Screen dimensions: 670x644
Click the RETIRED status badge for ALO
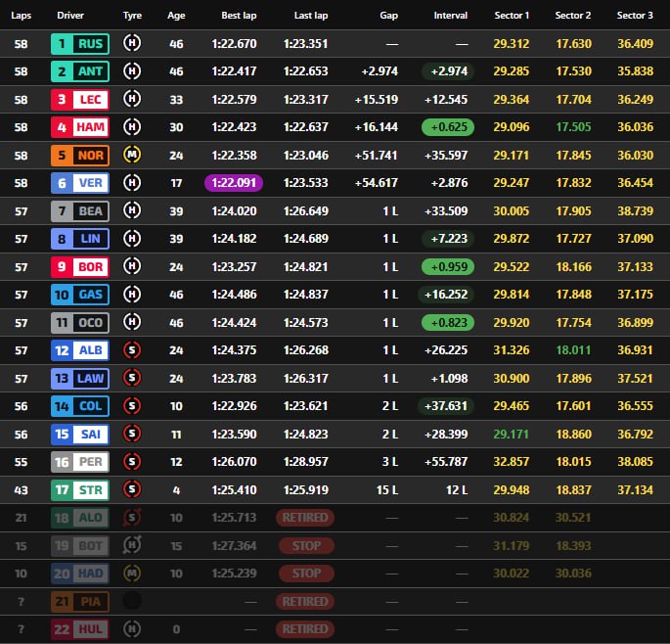pos(305,517)
